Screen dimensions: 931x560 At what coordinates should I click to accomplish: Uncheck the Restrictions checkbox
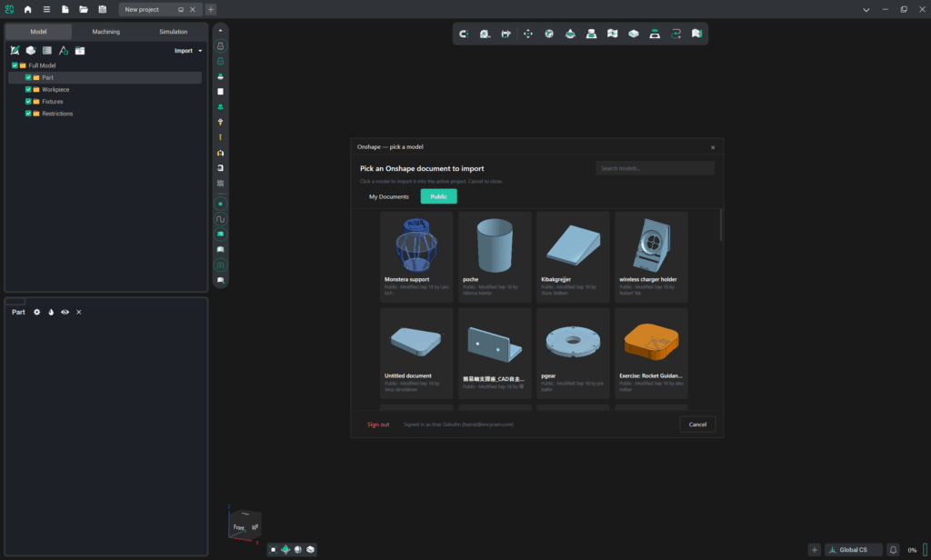[28, 114]
